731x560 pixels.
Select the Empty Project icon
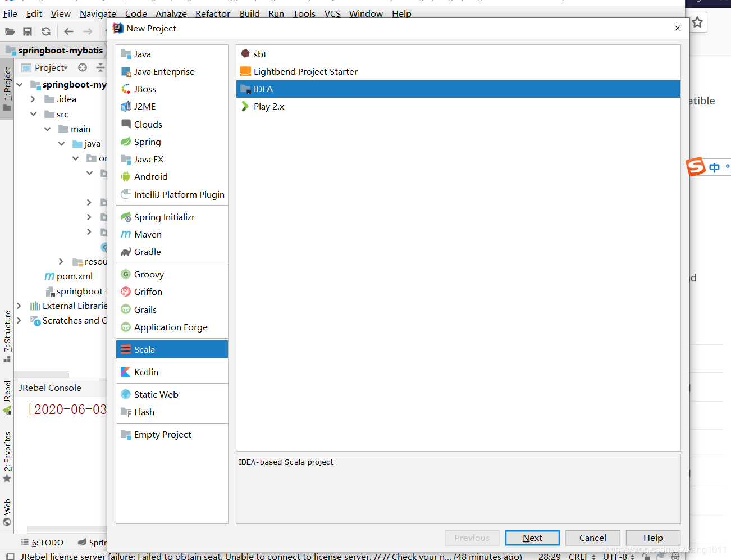point(126,434)
